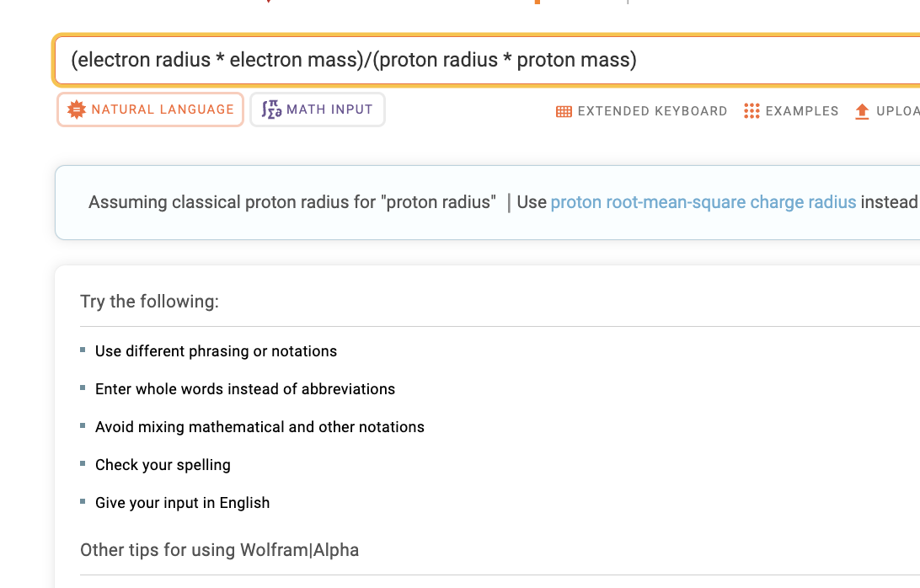Click the Examples dotted grid icon
920x588 pixels.
(752, 111)
